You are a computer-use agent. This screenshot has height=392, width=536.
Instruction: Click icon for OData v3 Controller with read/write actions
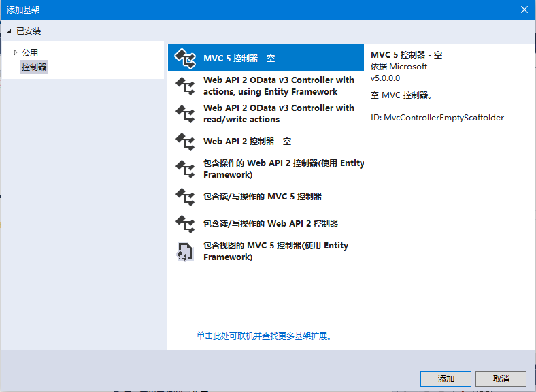[x=185, y=114]
